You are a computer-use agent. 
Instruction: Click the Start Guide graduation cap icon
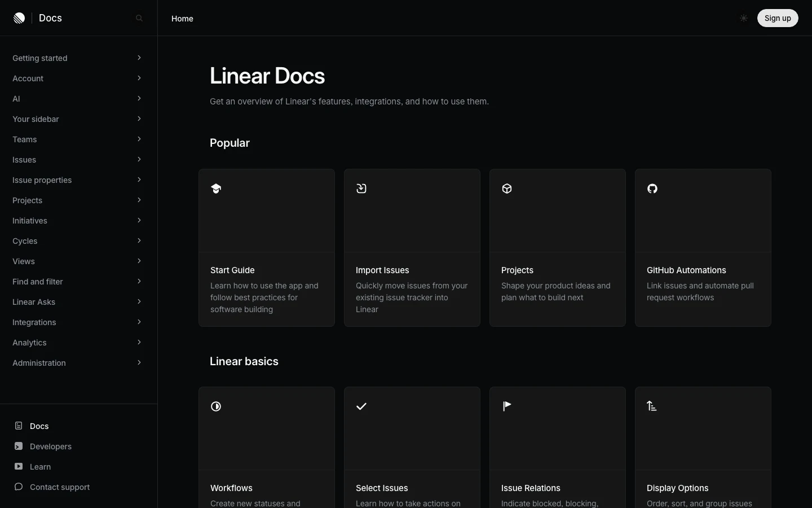[216, 189]
